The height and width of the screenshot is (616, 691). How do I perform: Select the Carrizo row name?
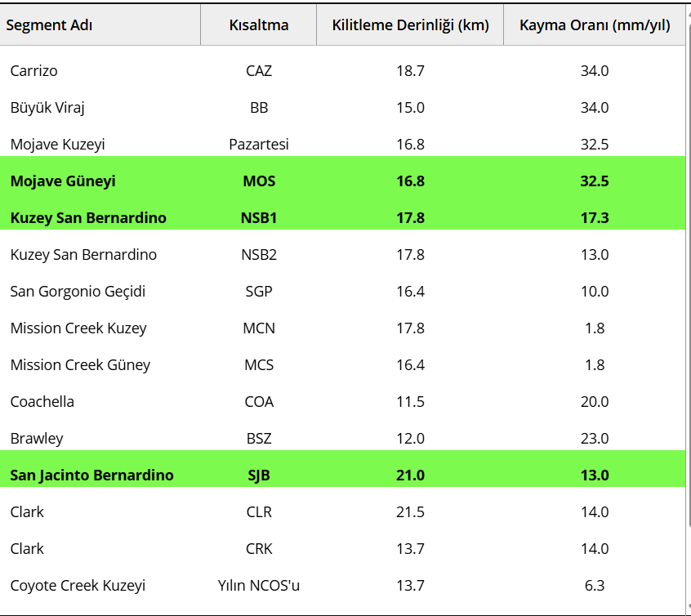[x=34, y=70]
